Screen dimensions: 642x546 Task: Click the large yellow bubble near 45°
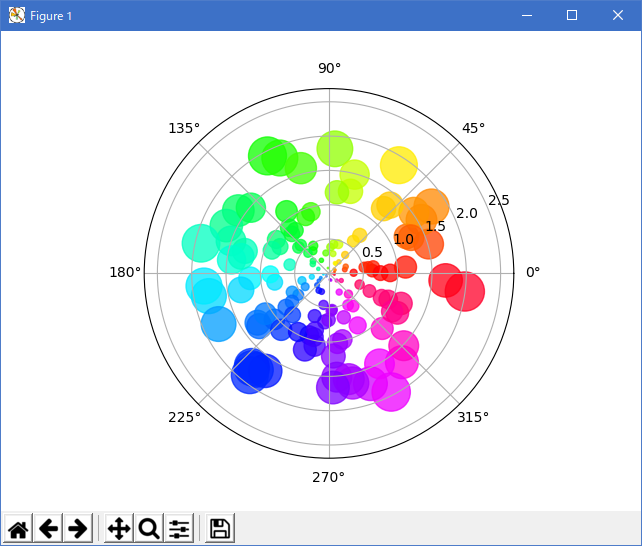pyautogui.click(x=399, y=165)
